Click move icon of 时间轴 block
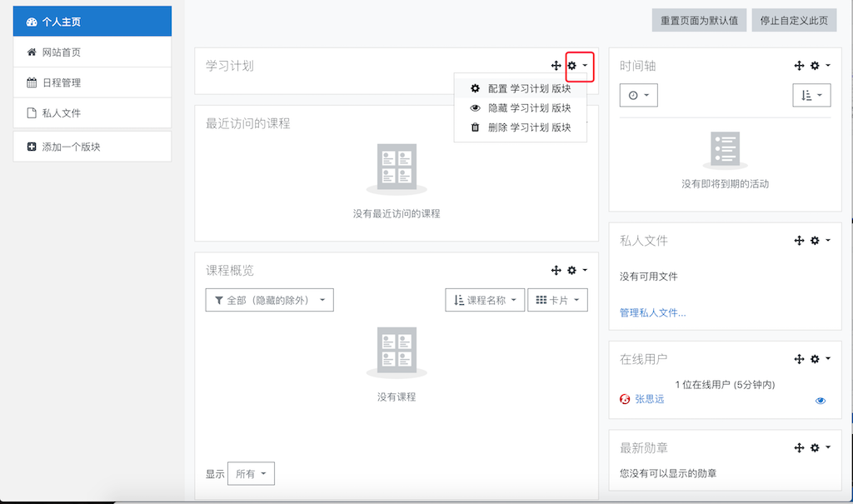This screenshot has height=504, width=853. [x=799, y=66]
